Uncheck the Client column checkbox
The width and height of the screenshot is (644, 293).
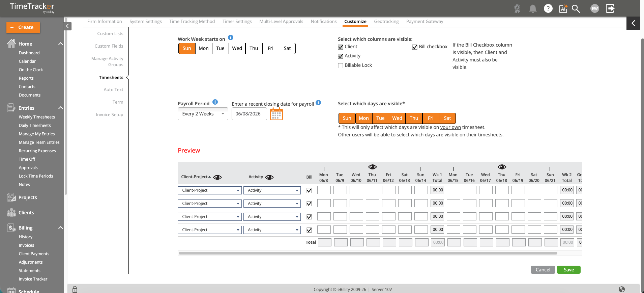341,47
